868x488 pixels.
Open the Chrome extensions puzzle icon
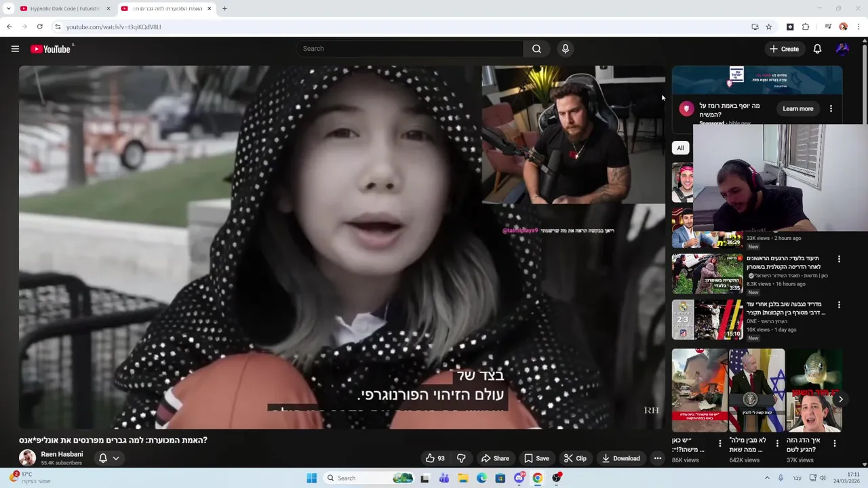[x=806, y=27]
